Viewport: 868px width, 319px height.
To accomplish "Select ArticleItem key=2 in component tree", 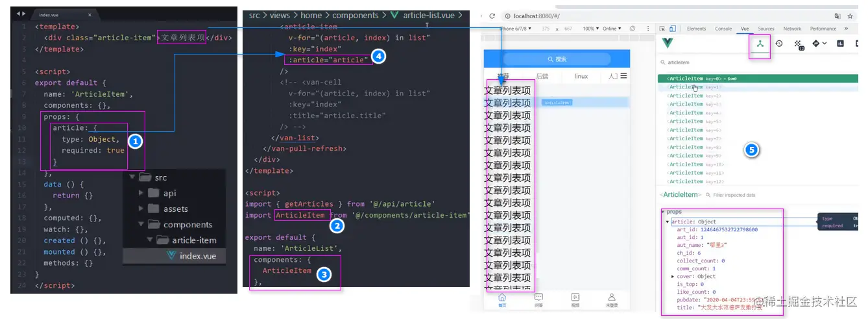I will click(x=759, y=96).
